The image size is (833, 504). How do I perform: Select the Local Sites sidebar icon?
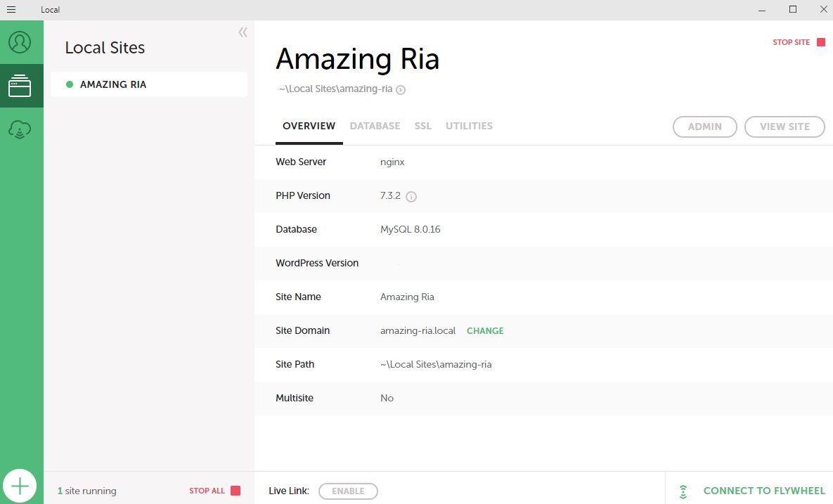[x=20, y=86]
